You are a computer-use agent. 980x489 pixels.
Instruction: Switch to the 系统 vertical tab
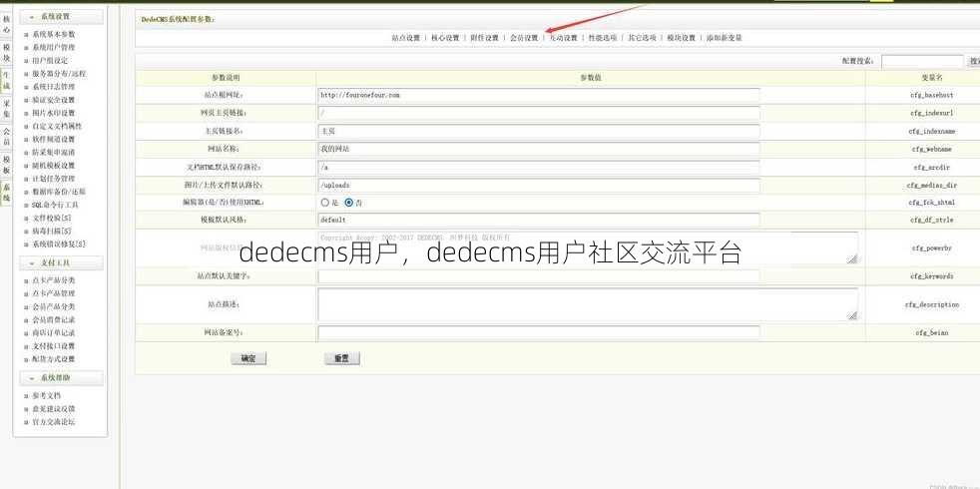point(6,193)
